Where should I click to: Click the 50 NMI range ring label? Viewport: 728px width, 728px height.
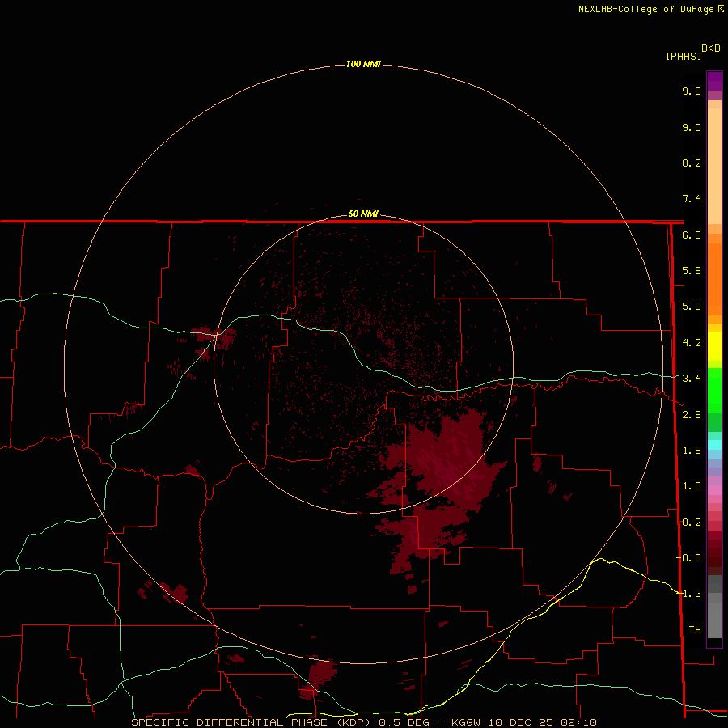coord(363,214)
